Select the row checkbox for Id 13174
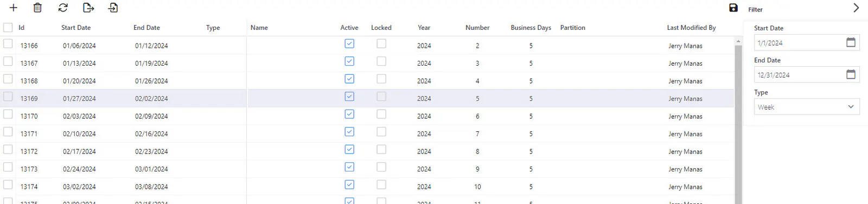 pos(8,185)
